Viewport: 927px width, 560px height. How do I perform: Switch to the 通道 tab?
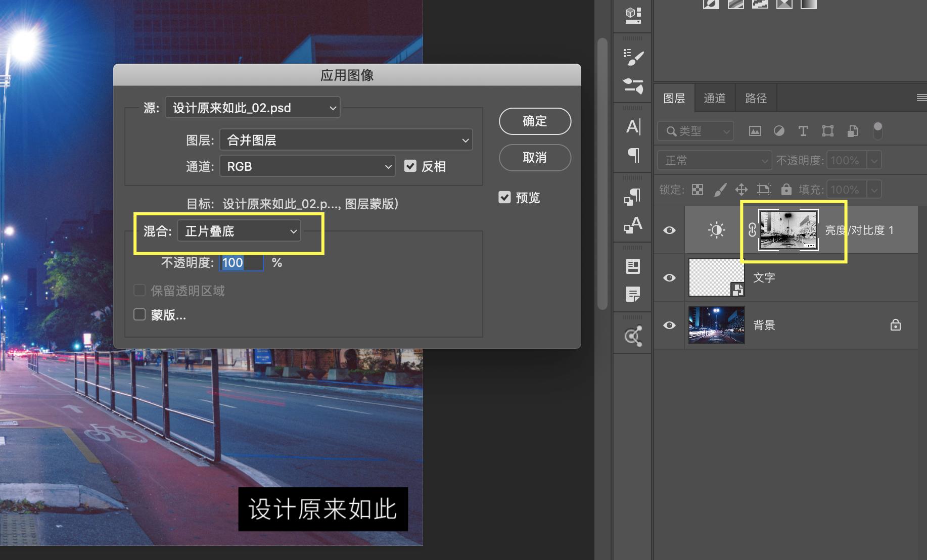714,98
